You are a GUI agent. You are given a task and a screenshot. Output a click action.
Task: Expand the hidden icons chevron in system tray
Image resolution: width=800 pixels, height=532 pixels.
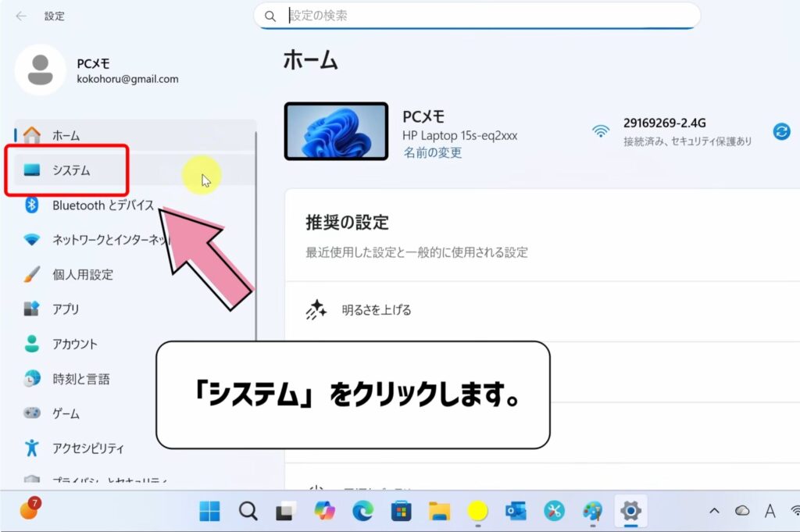click(714, 512)
